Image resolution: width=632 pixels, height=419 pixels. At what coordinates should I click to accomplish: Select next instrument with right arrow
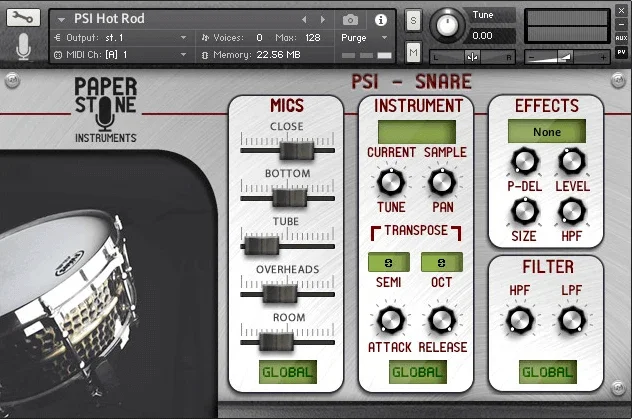[x=322, y=19]
